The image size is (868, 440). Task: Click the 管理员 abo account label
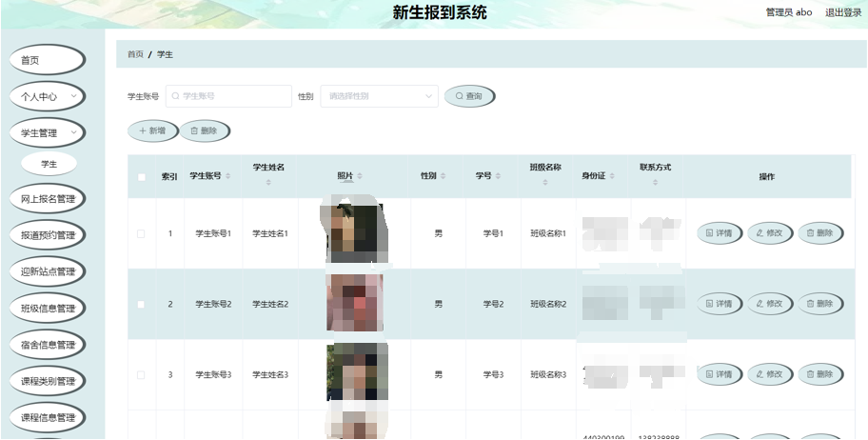pyautogui.click(x=789, y=12)
